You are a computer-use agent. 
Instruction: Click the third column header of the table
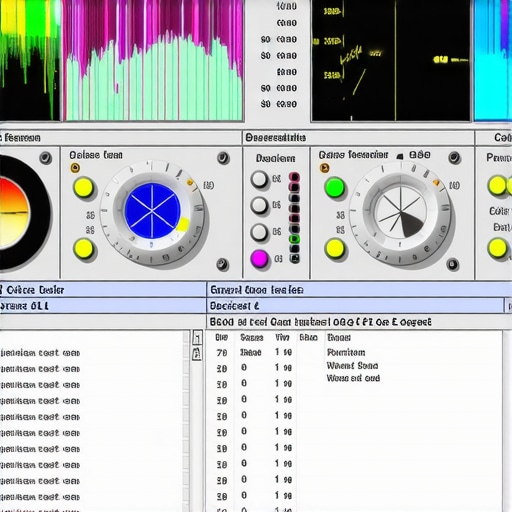point(282,338)
